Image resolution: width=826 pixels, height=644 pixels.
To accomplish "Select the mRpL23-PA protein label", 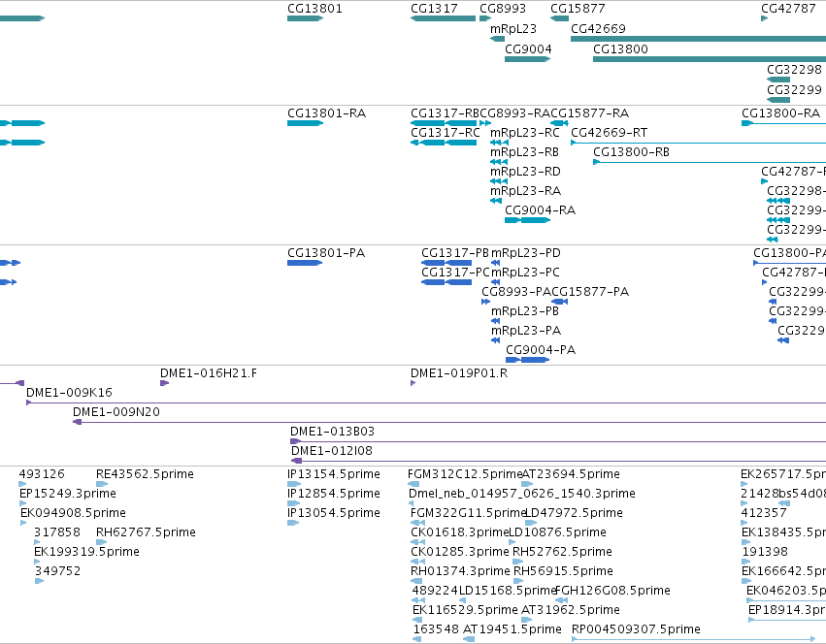I will 526,331.
